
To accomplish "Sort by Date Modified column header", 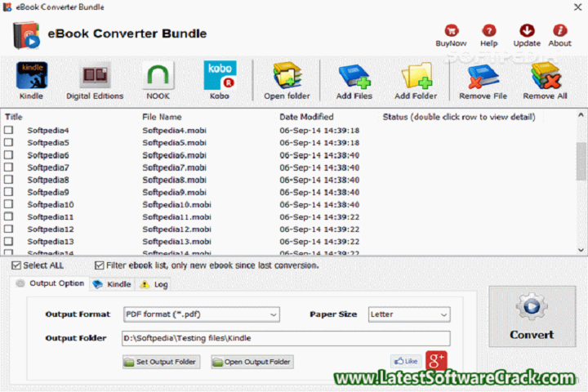I will pos(306,117).
